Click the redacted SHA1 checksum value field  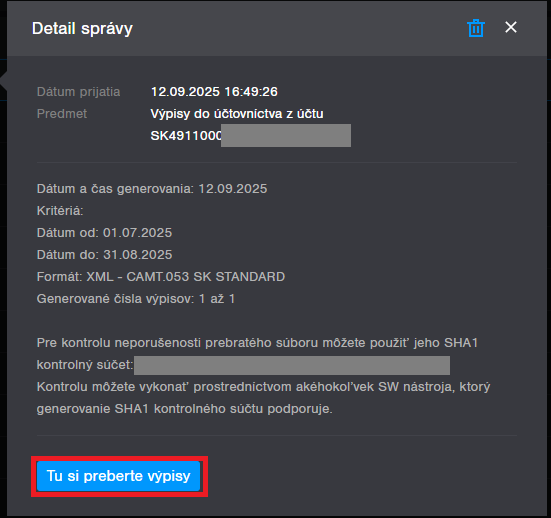(x=292, y=365)
